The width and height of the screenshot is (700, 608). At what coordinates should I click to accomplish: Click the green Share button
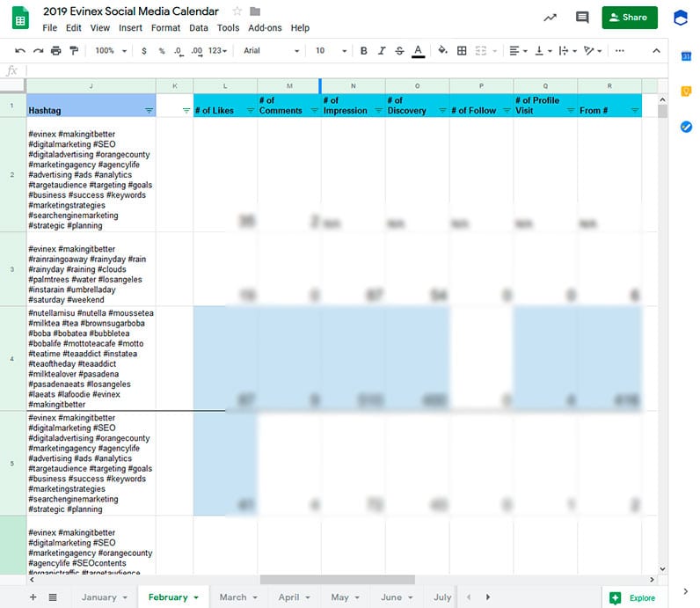[x=630, y=18]
